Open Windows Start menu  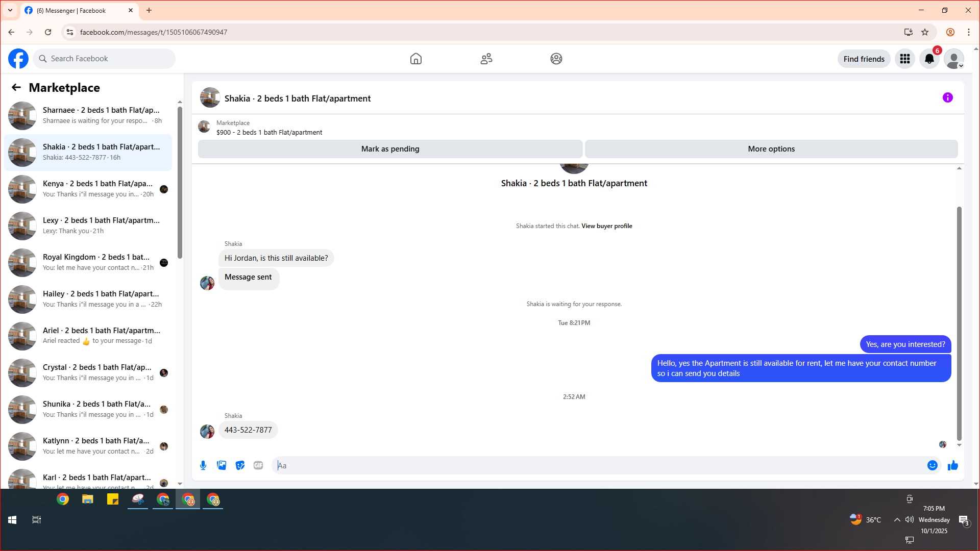click(12, 520)
